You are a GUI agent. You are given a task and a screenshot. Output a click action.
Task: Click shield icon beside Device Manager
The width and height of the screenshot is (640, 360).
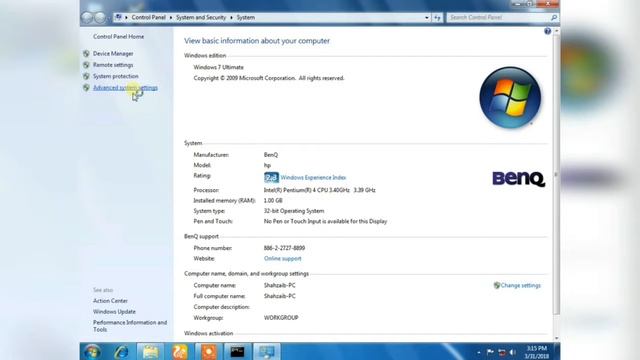(x=86, y=53)
